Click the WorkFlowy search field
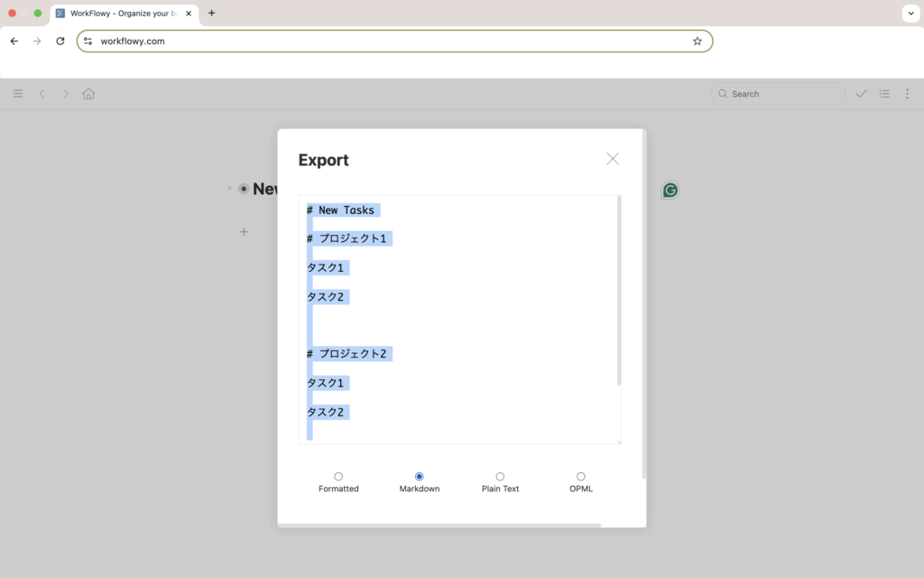924x578 pixels. [x=778, y=94]
